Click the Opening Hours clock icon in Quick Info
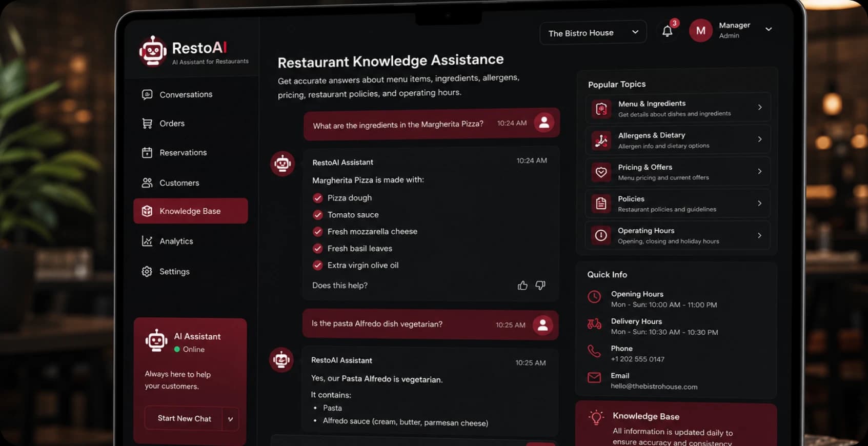This screenshot has height=446, width=868. pos(594,297)
